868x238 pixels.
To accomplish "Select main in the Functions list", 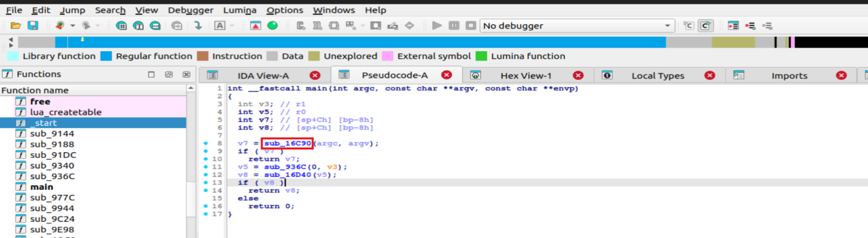I will pos(42,187).
